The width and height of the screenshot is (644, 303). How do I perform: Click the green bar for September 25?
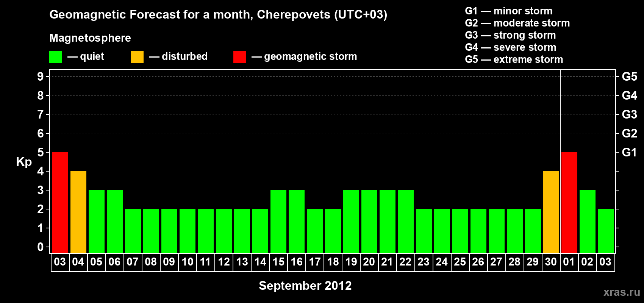click(460, 231)
